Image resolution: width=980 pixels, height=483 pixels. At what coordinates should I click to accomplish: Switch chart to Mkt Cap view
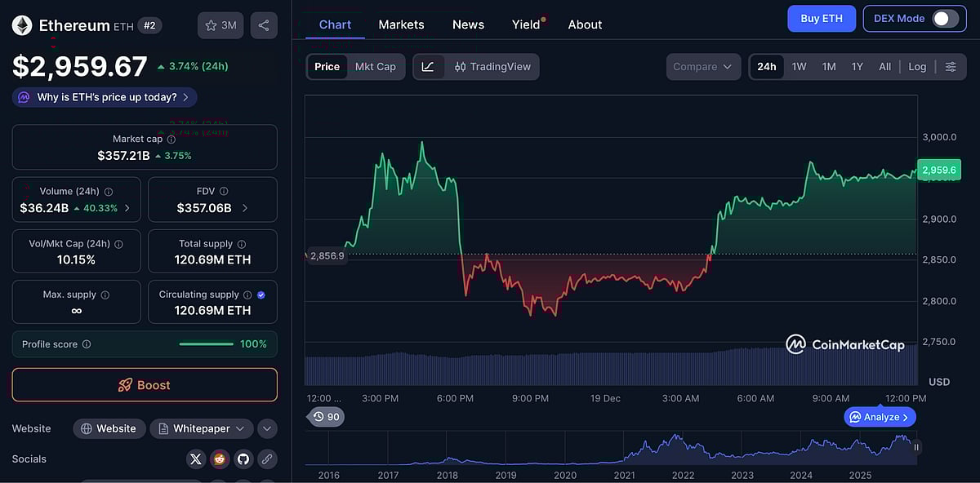point(376,66)
